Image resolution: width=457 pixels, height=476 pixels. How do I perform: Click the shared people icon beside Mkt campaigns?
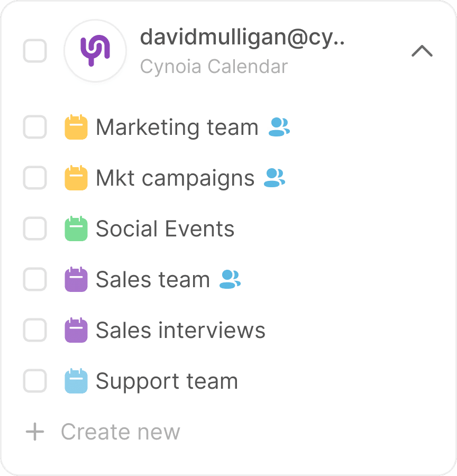275,178
